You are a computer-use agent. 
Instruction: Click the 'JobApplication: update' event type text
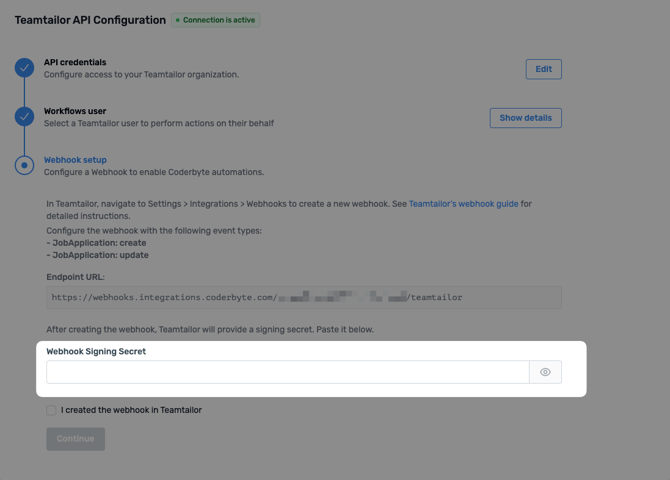pos(99,255)
